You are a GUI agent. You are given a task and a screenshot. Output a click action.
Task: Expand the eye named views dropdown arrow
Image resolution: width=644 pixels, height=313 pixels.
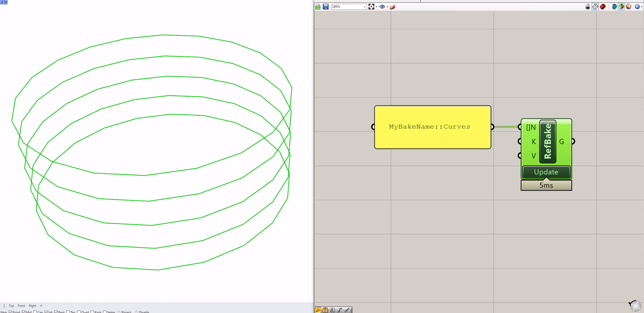coord(388,7)
